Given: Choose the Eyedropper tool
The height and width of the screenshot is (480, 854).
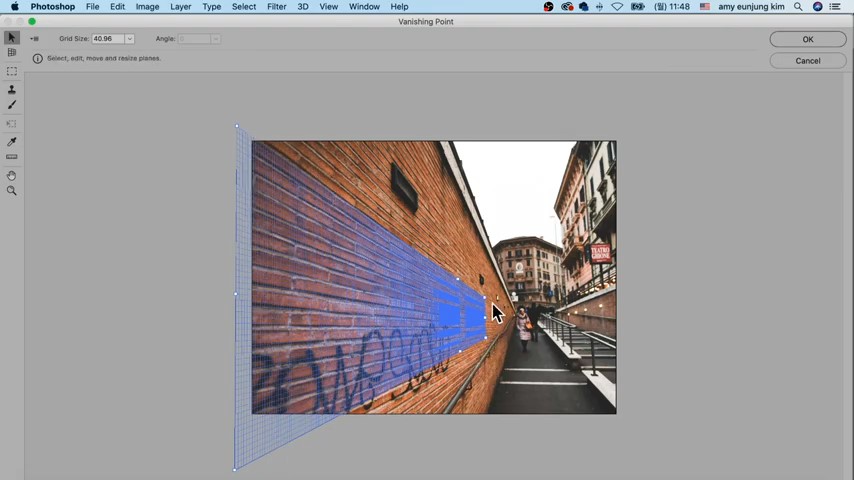Looking at the screenshot, I should point(12,141).
